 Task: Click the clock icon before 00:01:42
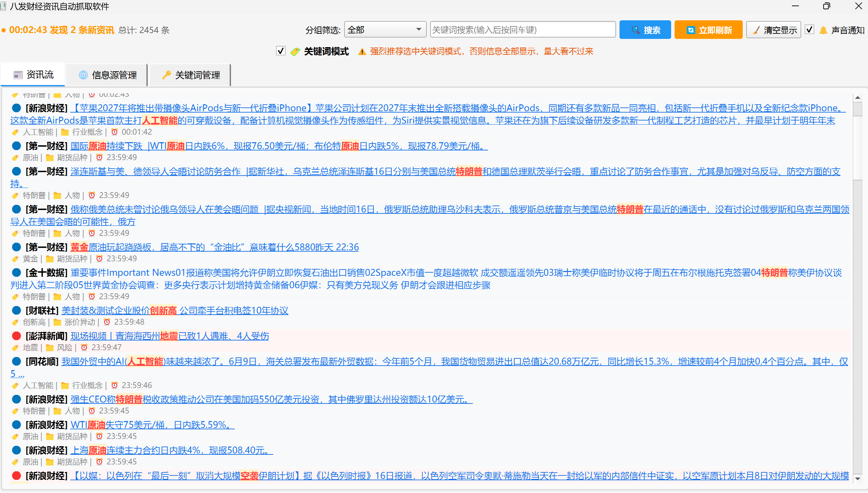tap(115, 132)
